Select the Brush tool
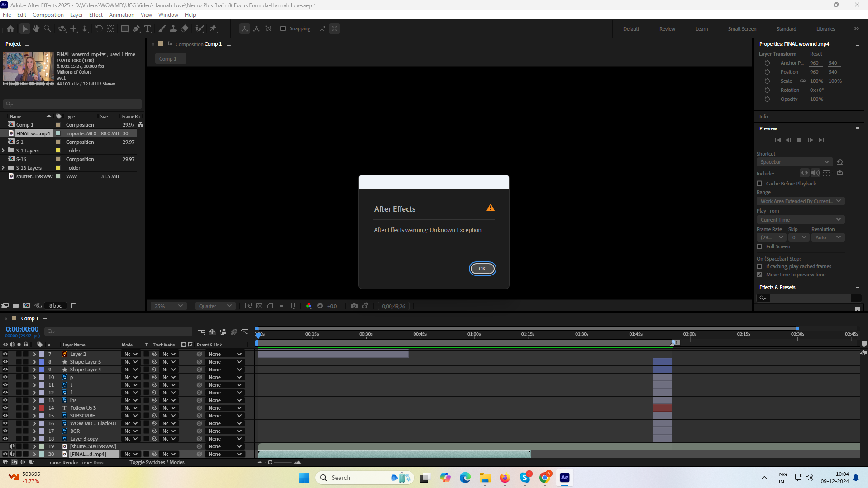 click(x=162, y=28)
